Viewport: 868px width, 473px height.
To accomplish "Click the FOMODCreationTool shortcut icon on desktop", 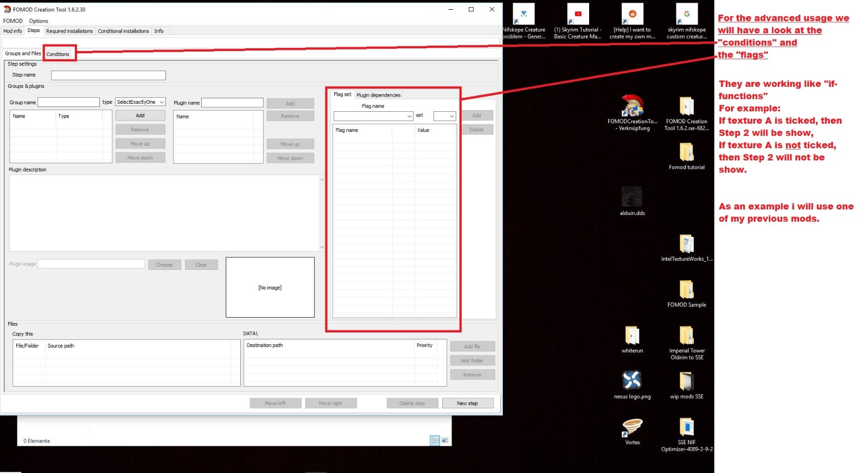I will [632, 106].
